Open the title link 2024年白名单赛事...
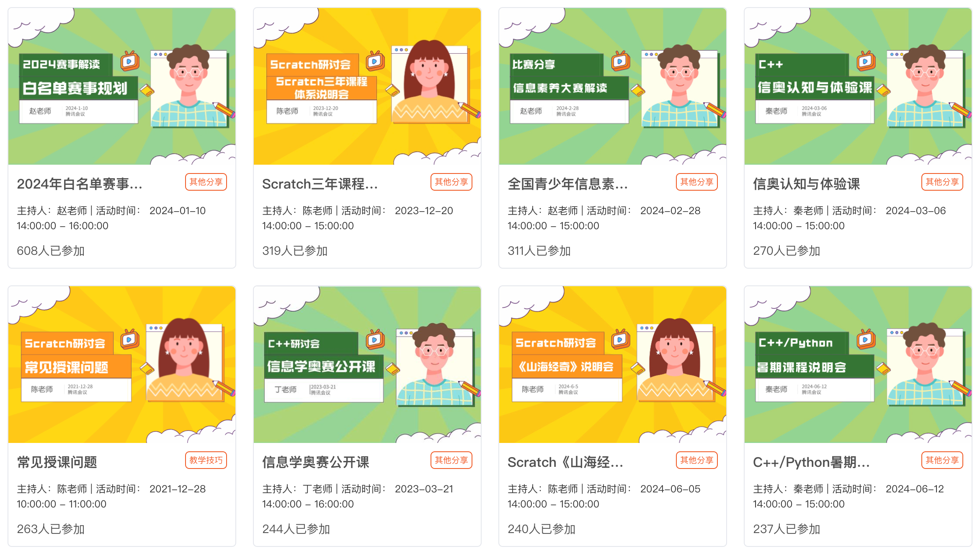The image size is (980, 554). click(80, 184)
